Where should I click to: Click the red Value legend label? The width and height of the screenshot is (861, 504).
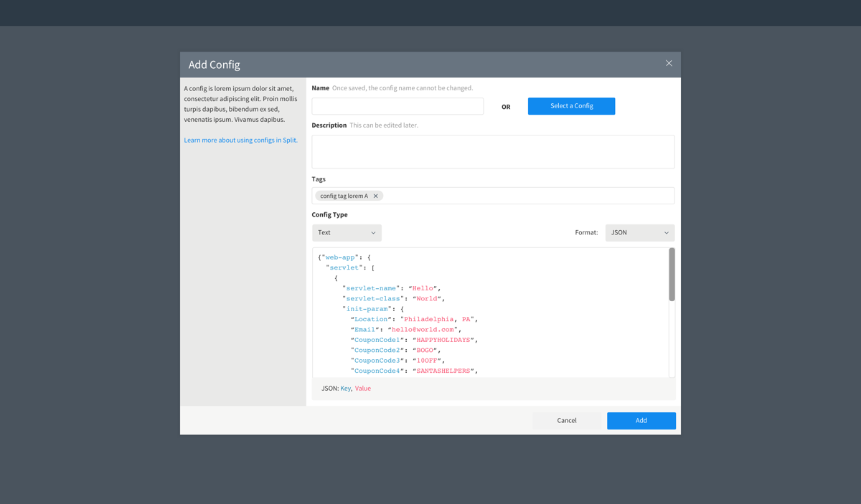click(363, 389)
